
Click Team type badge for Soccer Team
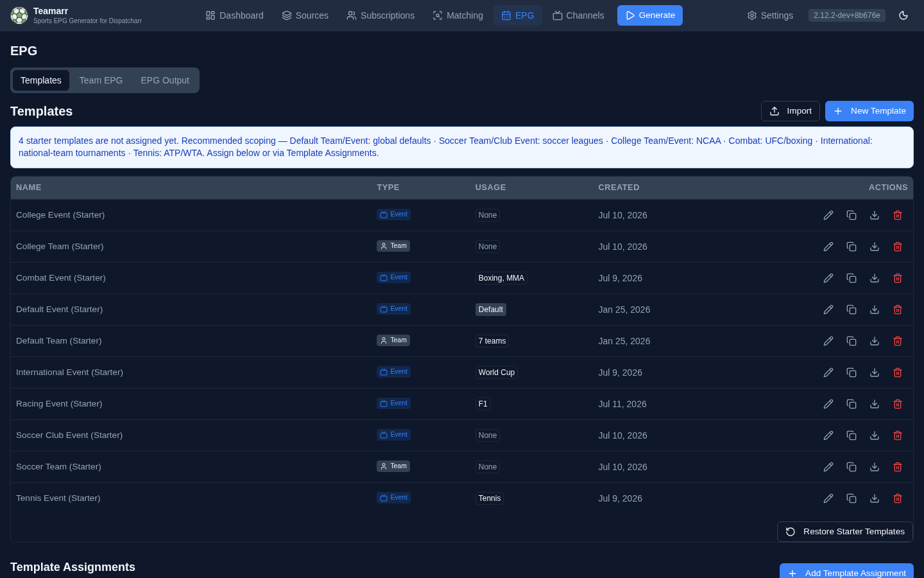point(393,466)
